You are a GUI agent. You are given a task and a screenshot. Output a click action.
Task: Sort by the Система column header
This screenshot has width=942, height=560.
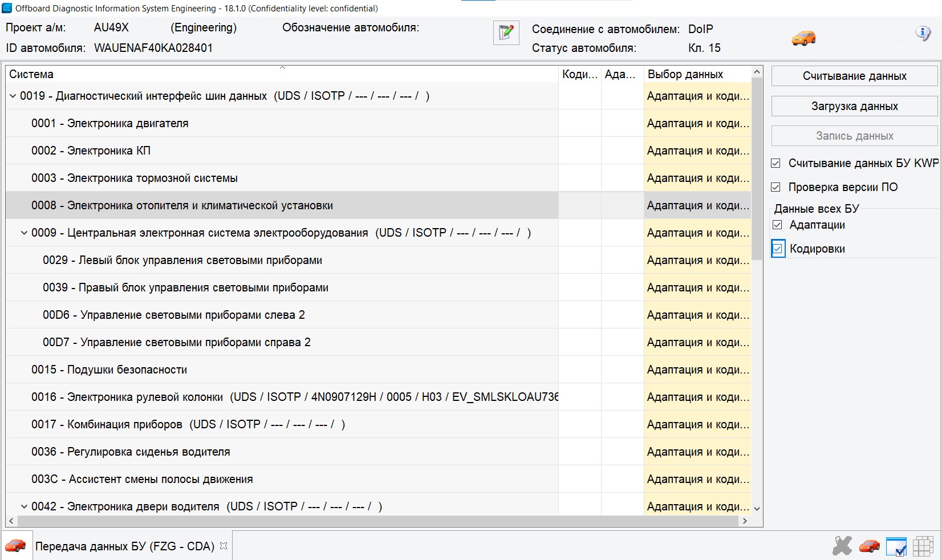[x=282, y=74]
